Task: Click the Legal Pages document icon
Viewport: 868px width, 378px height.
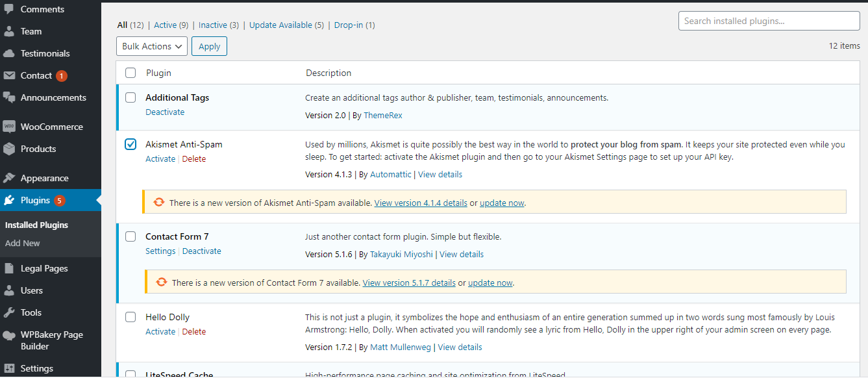Action: [9, 268]
